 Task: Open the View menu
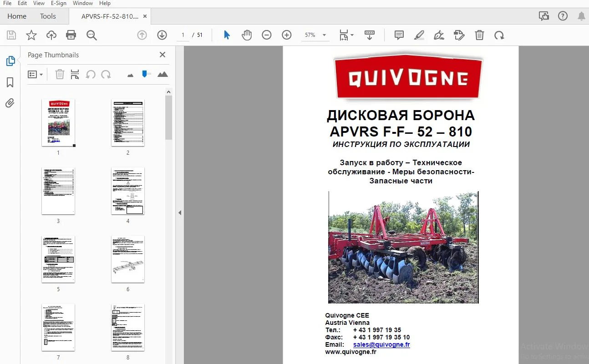click(x=39, y=3)
